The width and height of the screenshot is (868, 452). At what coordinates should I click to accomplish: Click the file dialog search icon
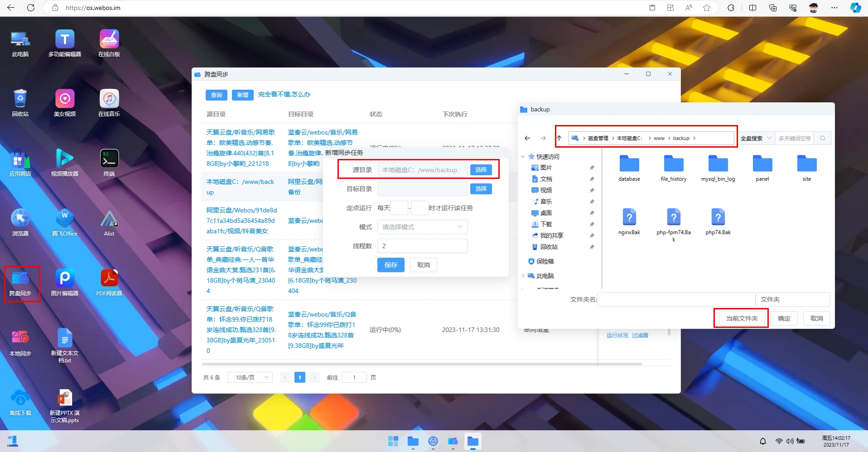[822, 138]
